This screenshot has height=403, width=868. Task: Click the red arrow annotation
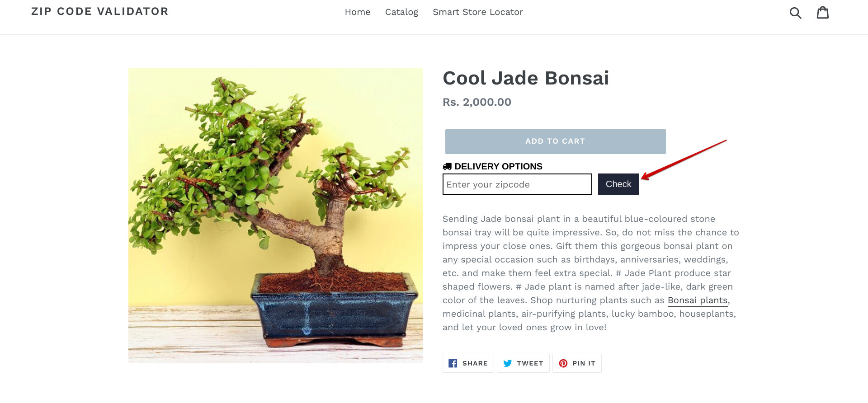(x=684, y=159)
